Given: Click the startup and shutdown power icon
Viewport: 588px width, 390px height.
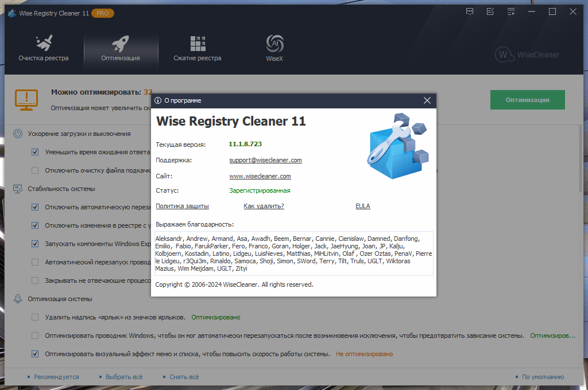Looking at the screenshot, I should [x=18, y=134].
